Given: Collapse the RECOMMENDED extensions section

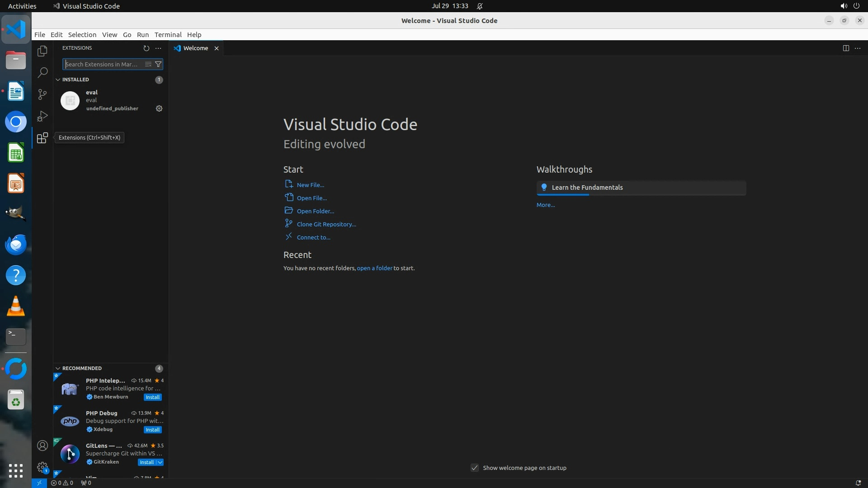Looking at the screenshot, I should pos(58,368).
